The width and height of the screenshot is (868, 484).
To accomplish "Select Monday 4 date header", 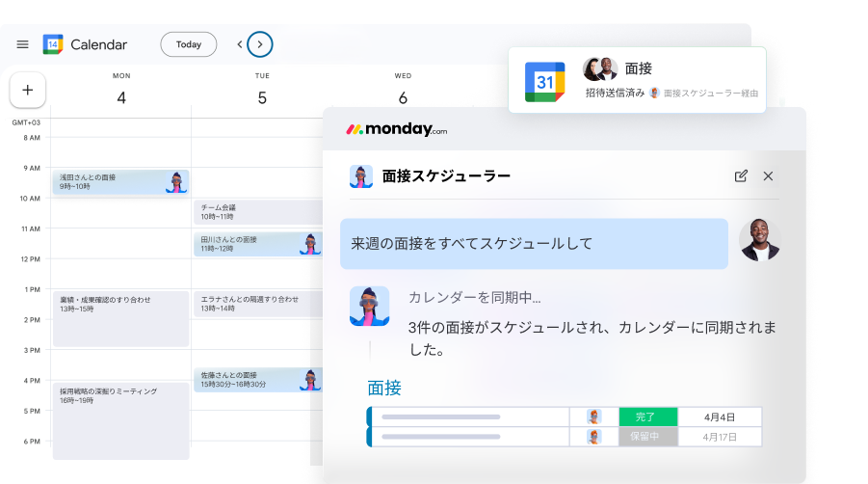I will [x=121, y=90].
